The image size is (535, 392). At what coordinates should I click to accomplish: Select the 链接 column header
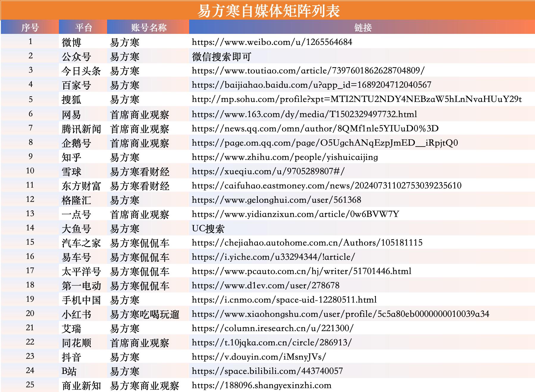363,28
